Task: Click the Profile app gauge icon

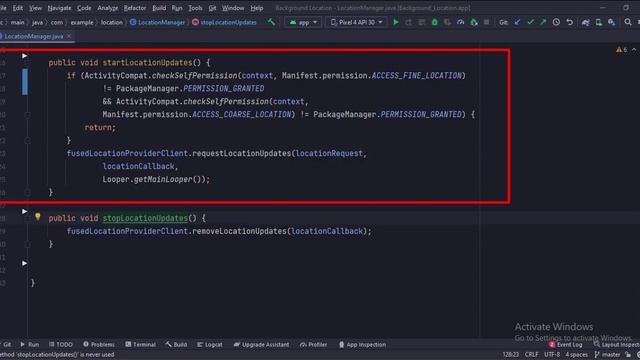Action: pyautogui.click(x=460, y=22)
